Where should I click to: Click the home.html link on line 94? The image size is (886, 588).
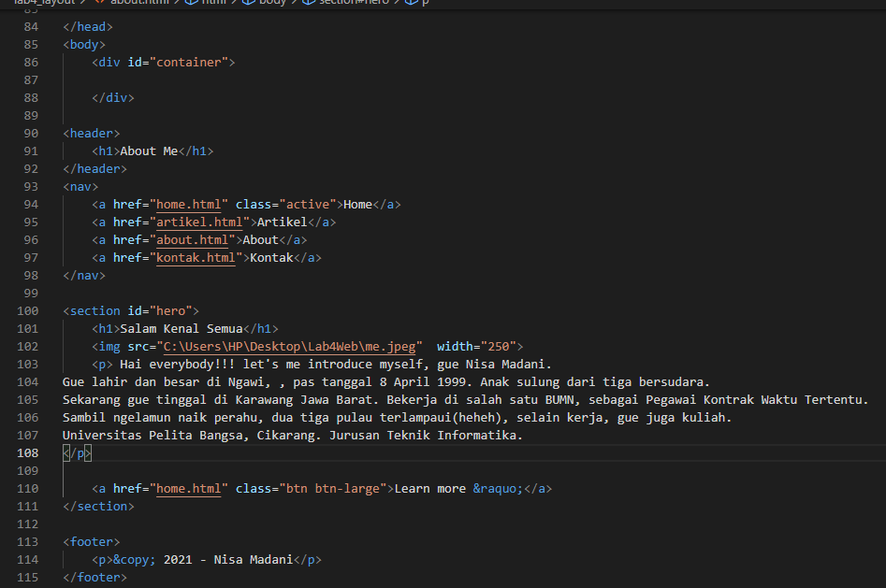point(187,204)
